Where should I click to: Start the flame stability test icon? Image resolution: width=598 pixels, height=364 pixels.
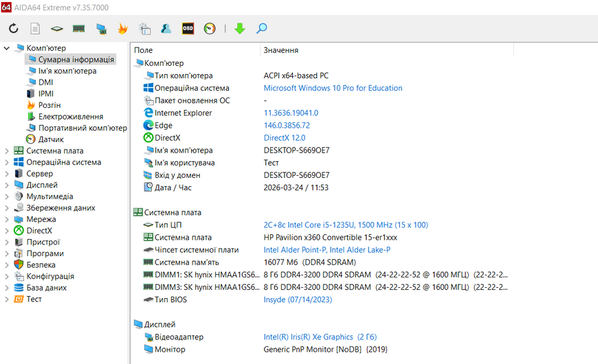122,29
